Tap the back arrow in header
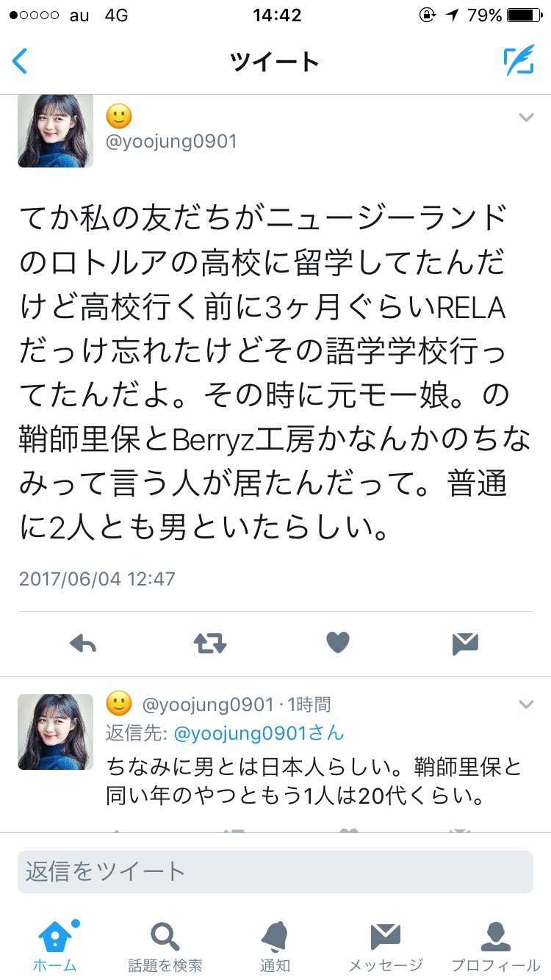 [x=20, y=61]
